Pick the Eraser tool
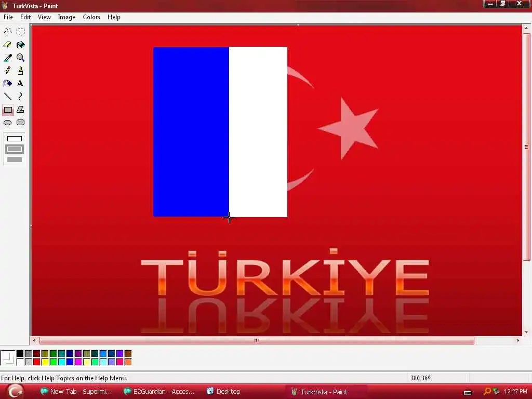This screenshot has width=532, height=399. [8, 45]
